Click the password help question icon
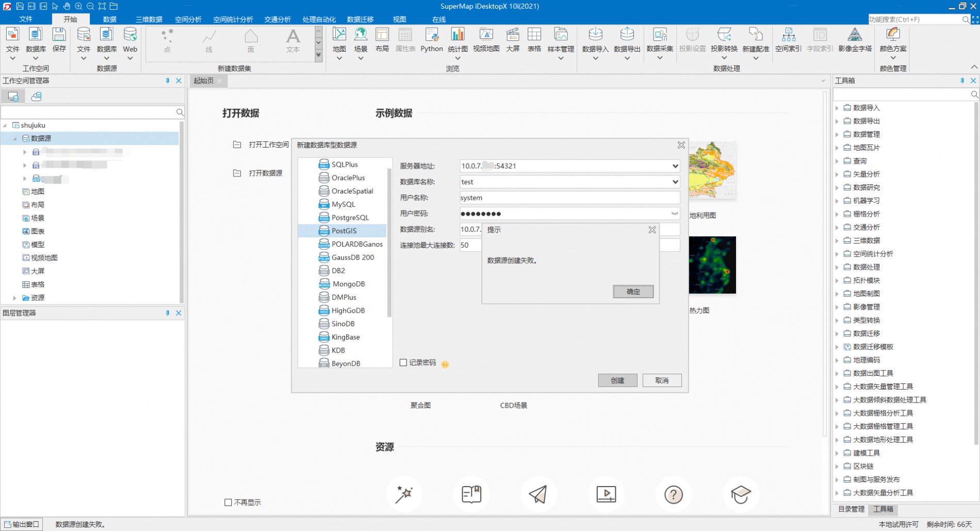Screen dimensions: 980x531 pyautogui.click(x=445, y=364)
